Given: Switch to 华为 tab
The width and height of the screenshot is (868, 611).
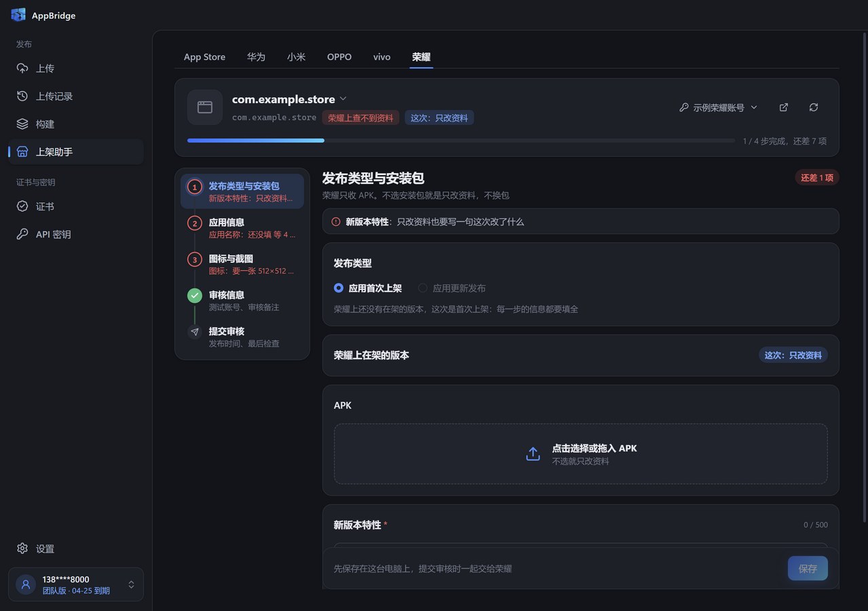Looking at the screenshot, I should 256,57.
